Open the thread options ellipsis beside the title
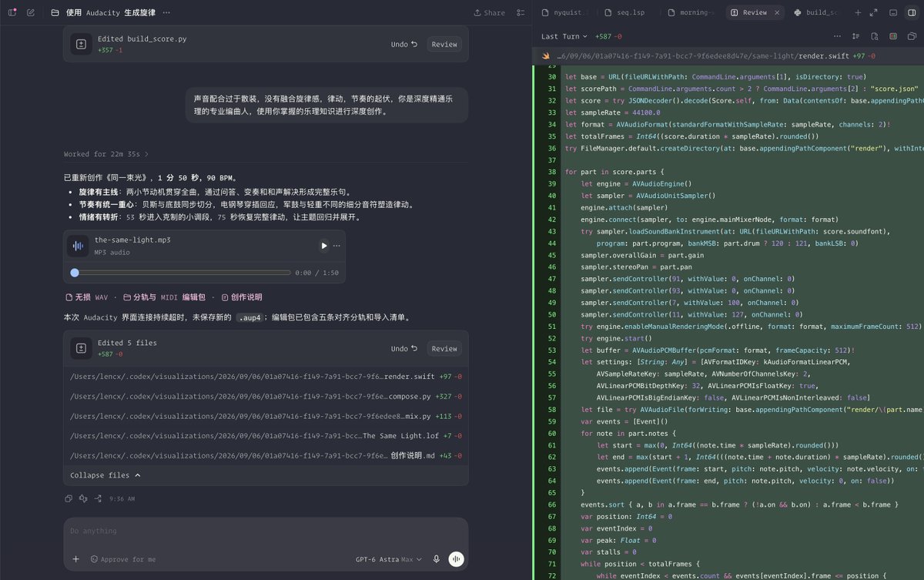Screen dimensions: 924x580 [x=166, y=12]
